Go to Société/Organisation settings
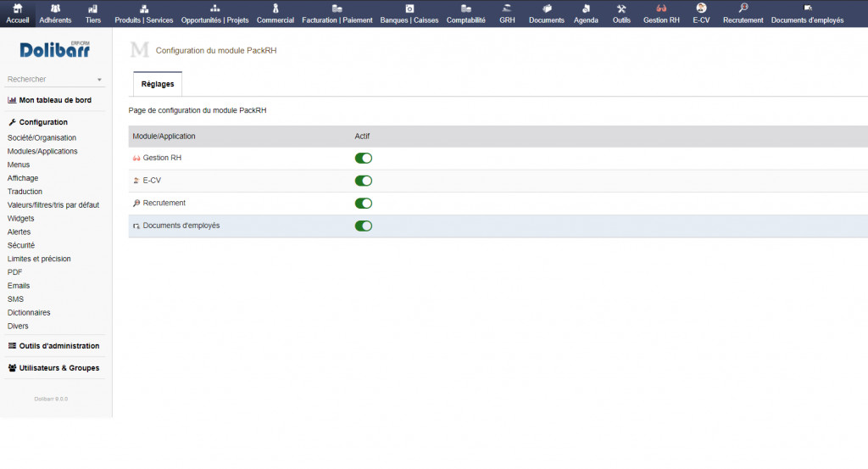The image size is (868, 469). tap(42, 138)
